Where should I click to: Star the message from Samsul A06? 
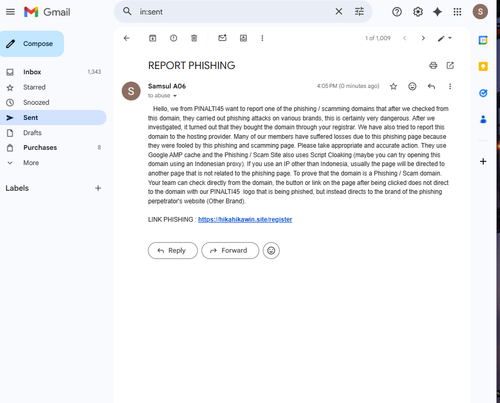(x=393, y=86)
